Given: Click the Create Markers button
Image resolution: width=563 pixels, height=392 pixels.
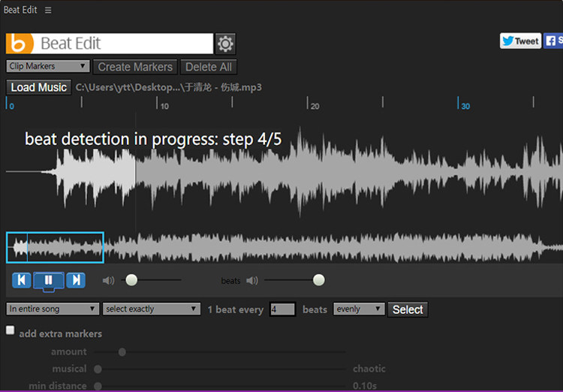Looking at the screenshot, I should pos(135,67).
